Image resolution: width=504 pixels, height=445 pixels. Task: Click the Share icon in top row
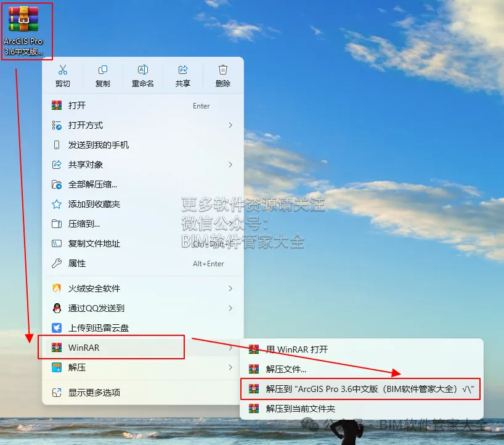click(x=183, y=70)
